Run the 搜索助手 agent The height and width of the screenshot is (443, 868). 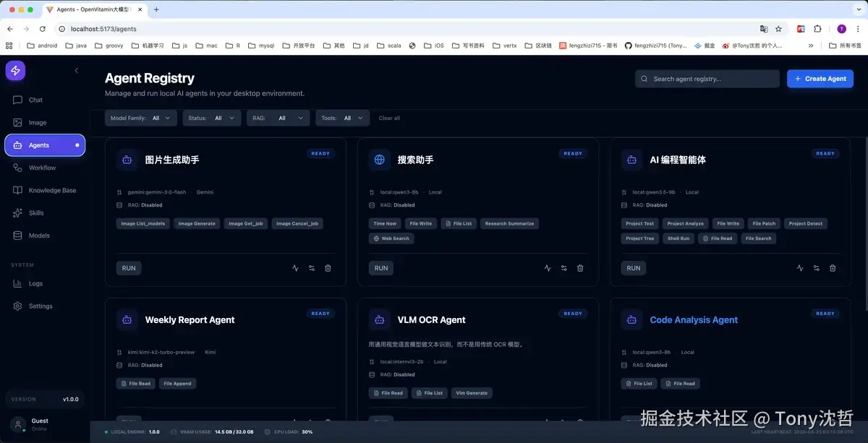coord(381,268)
